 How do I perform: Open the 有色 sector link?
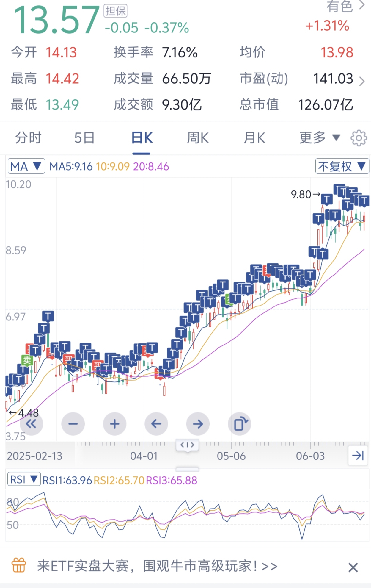345,7
